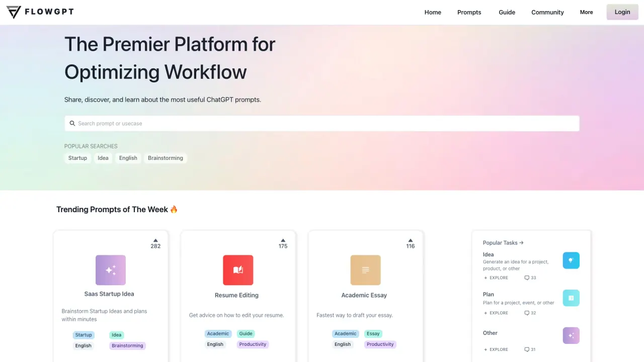Click the Idea task lightbulb icon

571,260
